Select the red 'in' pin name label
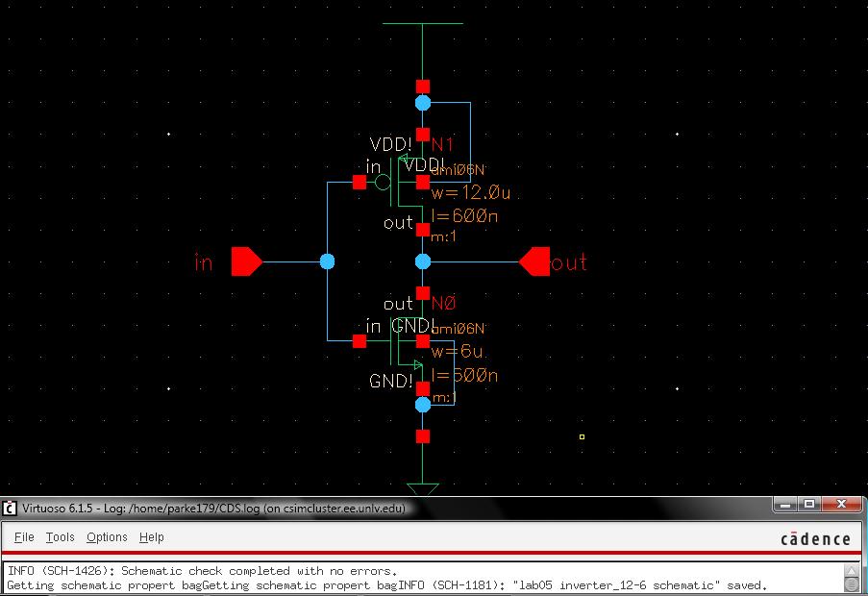Screen dimensions: 868x596 (204, 262)
